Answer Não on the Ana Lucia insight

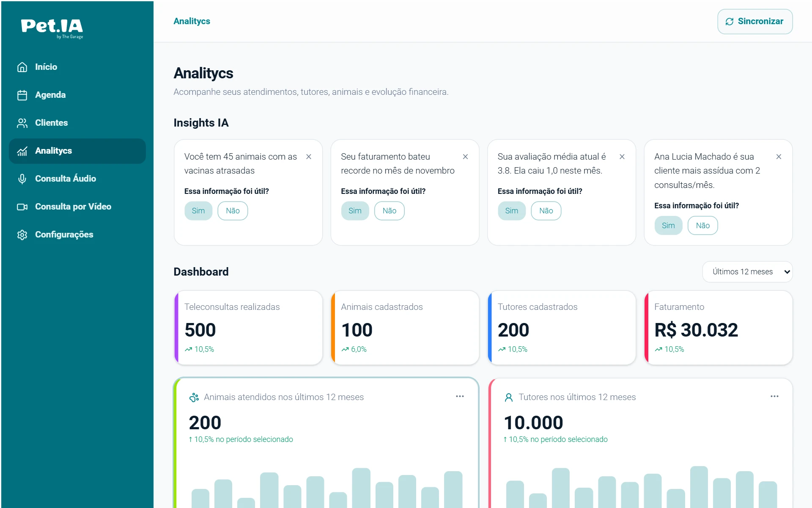[703, 226]
